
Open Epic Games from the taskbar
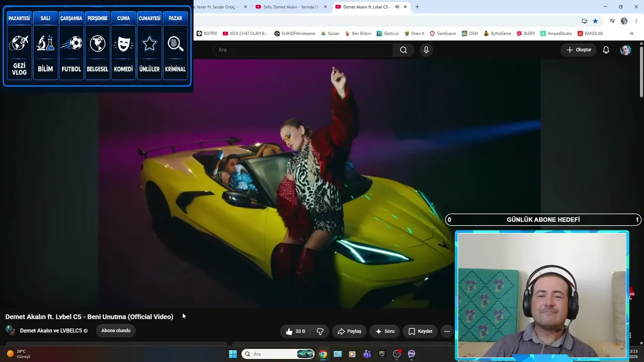382,354
